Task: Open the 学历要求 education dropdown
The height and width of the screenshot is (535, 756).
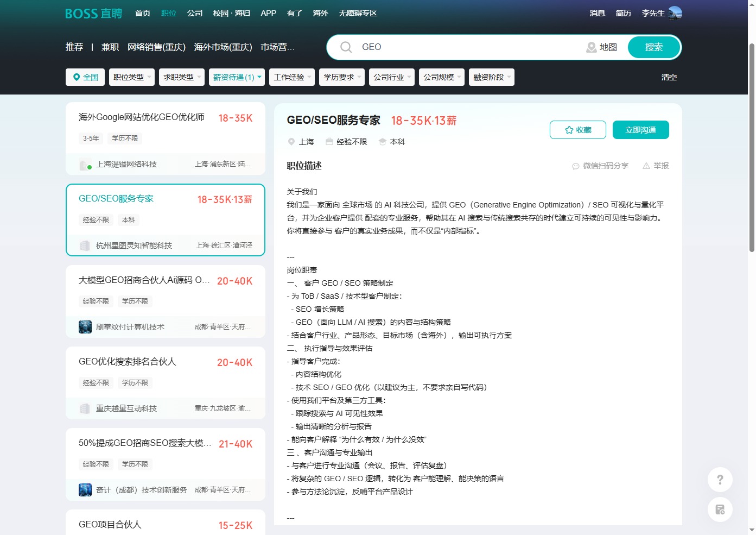Action: tap(342, 77)
